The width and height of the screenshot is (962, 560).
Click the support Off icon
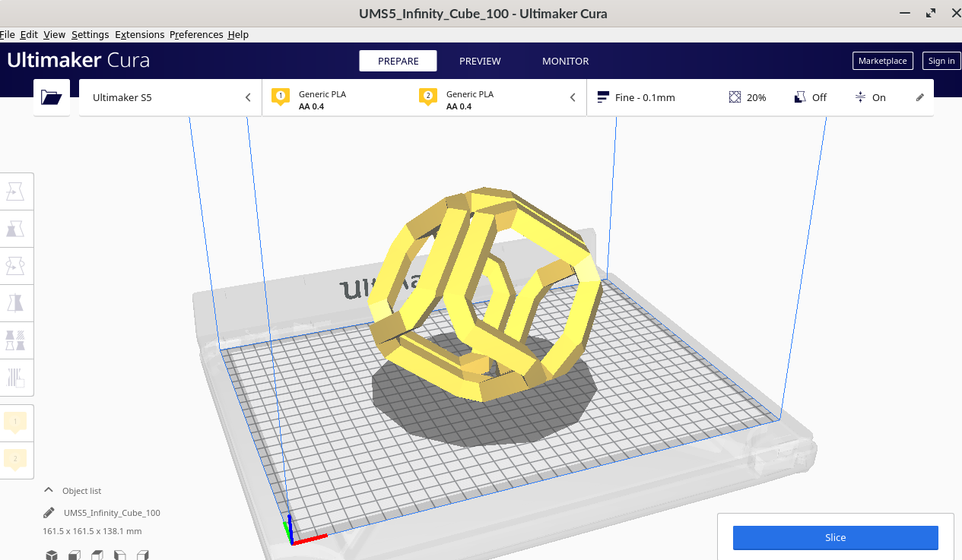point(800,97)
